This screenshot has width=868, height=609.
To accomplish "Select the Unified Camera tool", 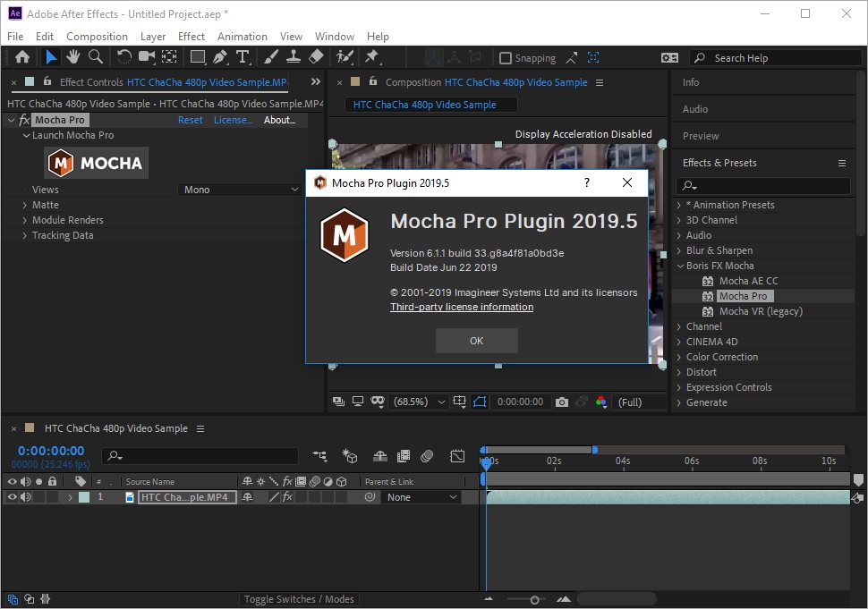I will 147,57.
